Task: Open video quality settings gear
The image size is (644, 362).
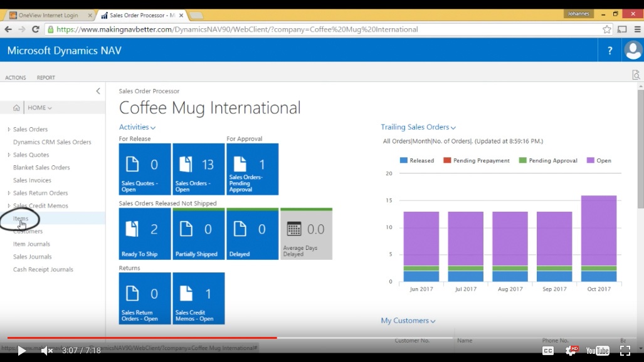Action: (571, 351)
